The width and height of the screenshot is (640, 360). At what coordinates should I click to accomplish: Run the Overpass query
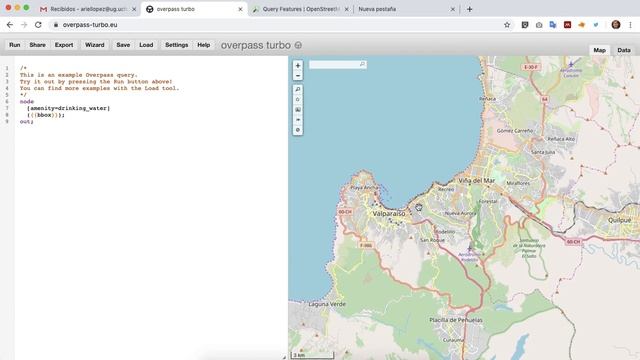[x=15, y=45]
